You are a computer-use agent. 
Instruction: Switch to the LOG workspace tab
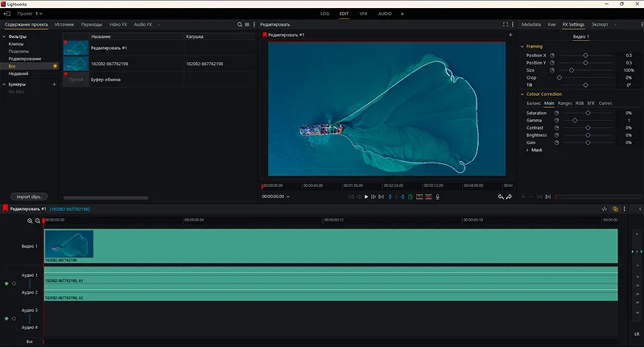click(325, 14)
